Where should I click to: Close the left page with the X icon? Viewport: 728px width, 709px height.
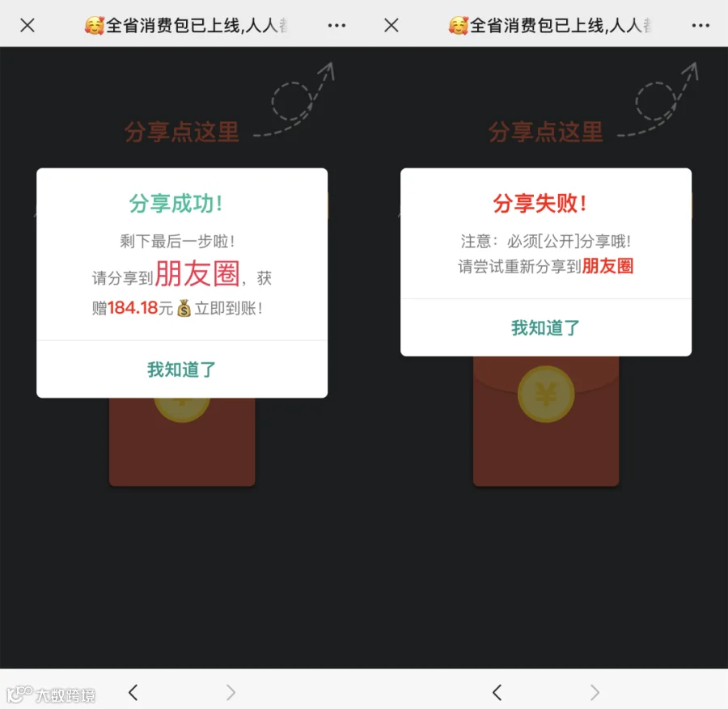tap(28, 26)
